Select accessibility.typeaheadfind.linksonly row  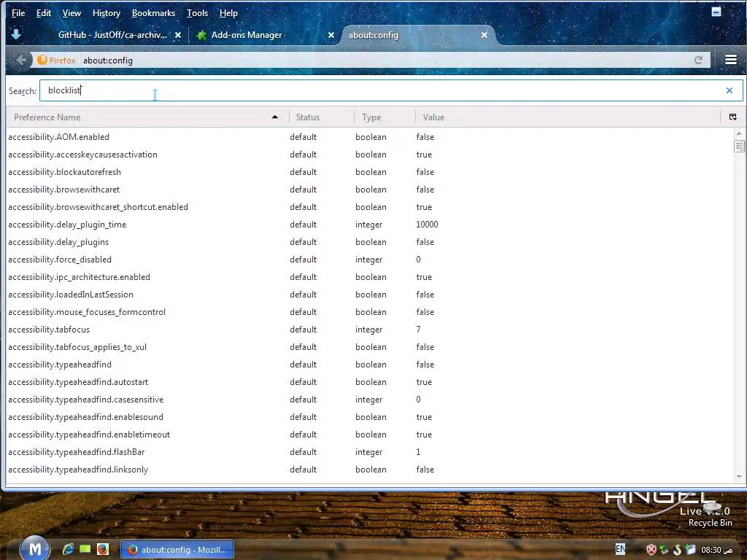(x=370, y=470)
